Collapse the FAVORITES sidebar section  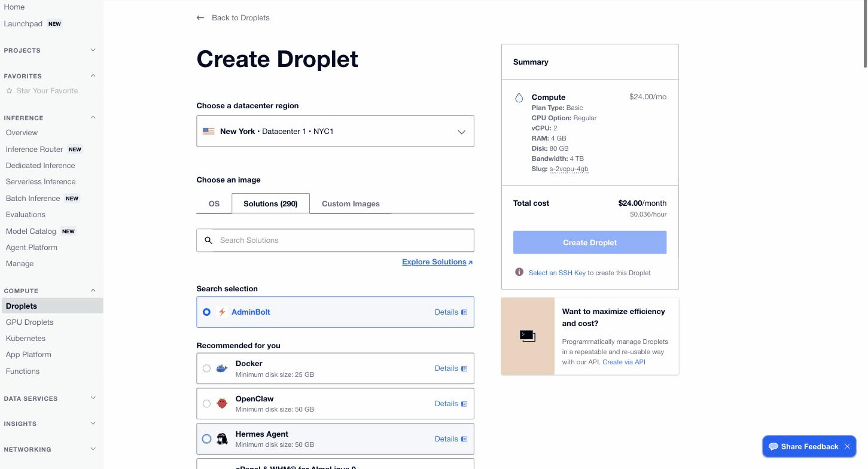[x=93, y=76]
